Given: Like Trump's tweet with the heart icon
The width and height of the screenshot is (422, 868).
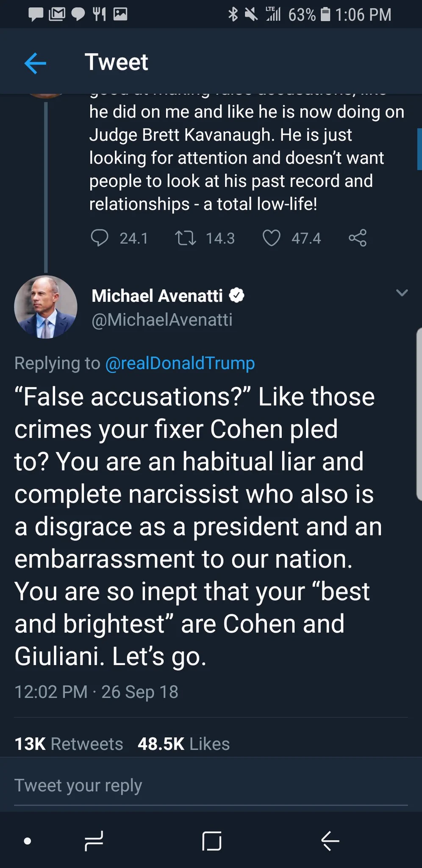Looking at the screenshot, I should (x=271, y=238).
